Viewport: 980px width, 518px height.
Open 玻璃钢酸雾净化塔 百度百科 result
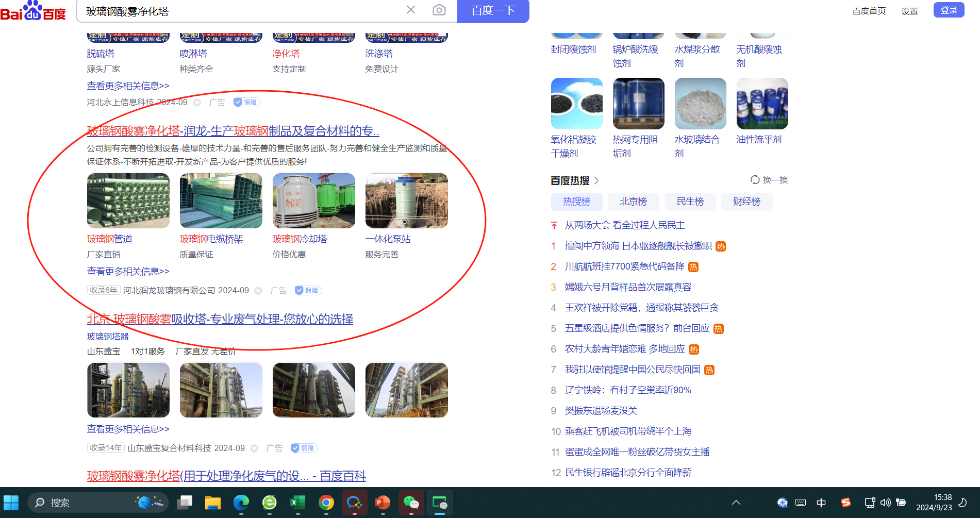(x=226, y=476)
